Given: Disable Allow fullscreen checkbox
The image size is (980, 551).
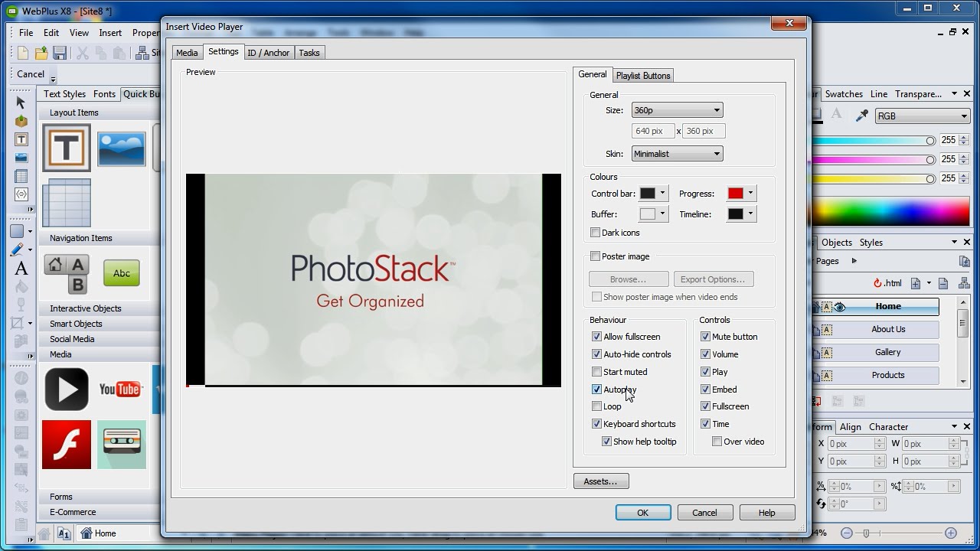Looking at the screenshot, I should coord(596,337).
